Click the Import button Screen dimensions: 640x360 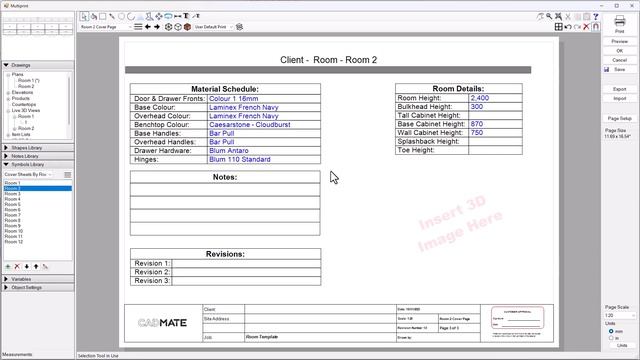tap(620, 99)
